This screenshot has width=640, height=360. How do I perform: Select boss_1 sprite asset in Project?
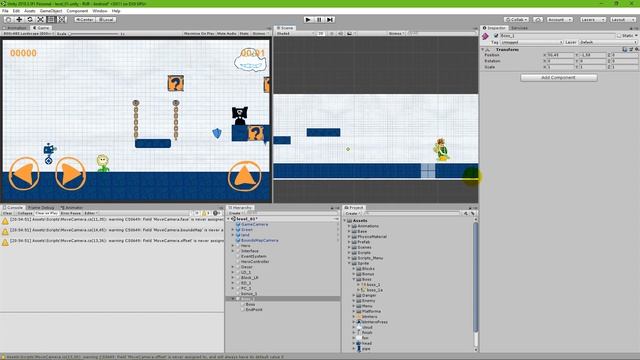point(373,284)
